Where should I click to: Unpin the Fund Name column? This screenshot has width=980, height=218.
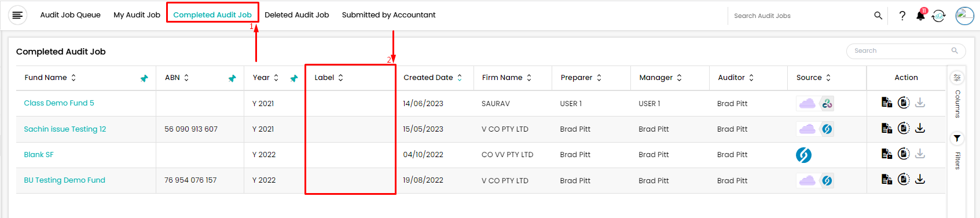144,78
